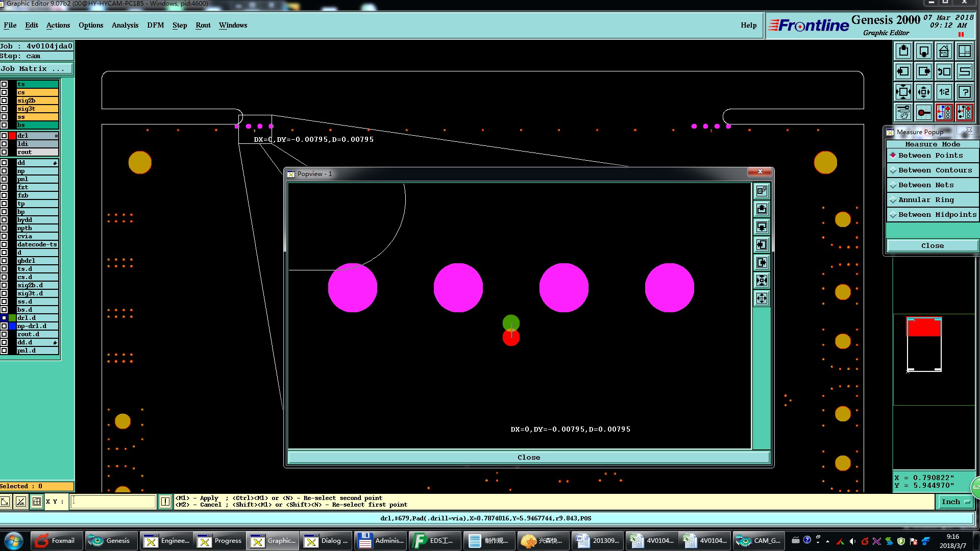Open Genesis from the taskbar
This screenshot has width=980, height=551.
pos(111,541)
